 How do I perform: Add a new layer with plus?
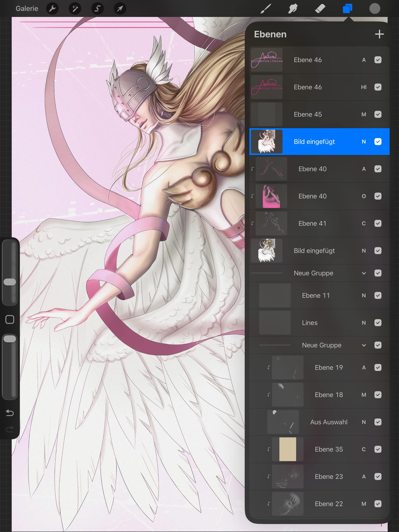379,34
